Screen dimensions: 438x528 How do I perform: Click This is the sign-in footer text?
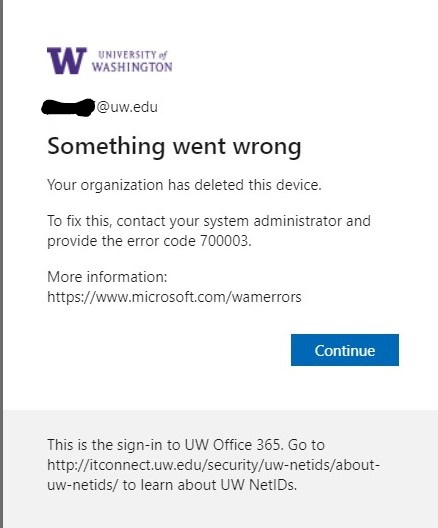[107, 444]
